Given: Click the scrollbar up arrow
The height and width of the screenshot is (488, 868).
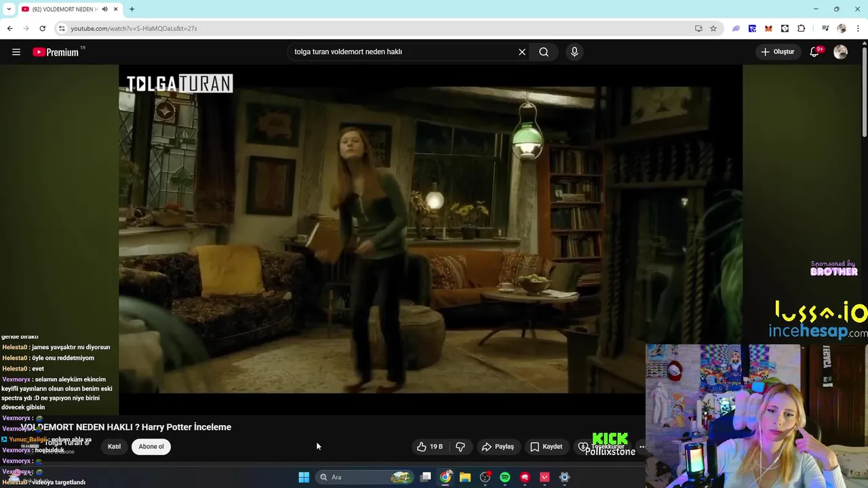Looking at the screenshot, I should coord(864,43).
